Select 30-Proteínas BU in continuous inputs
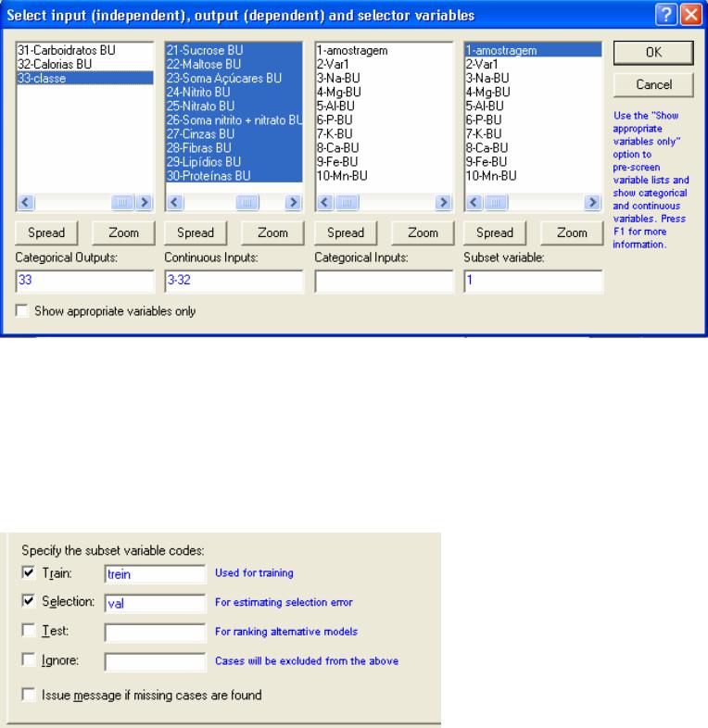The width and height of the screenshot is (708, 728). pos(234,175)
